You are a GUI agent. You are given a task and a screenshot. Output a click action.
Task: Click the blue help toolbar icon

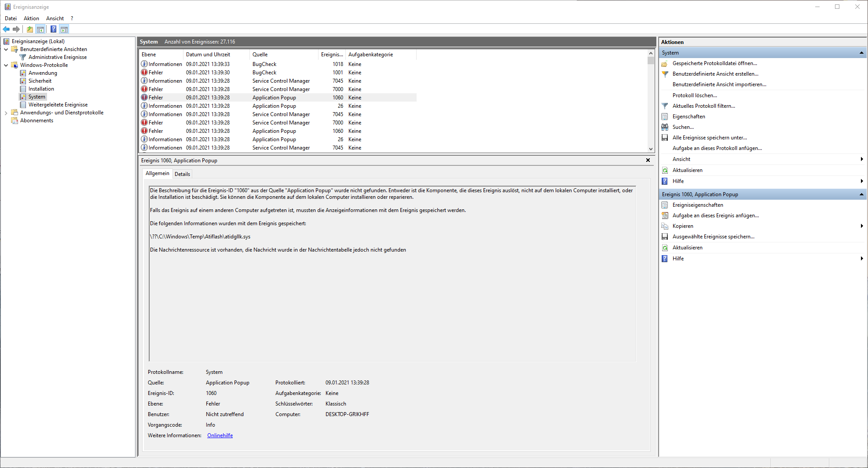pyautogui.click(x=53, y=29)
